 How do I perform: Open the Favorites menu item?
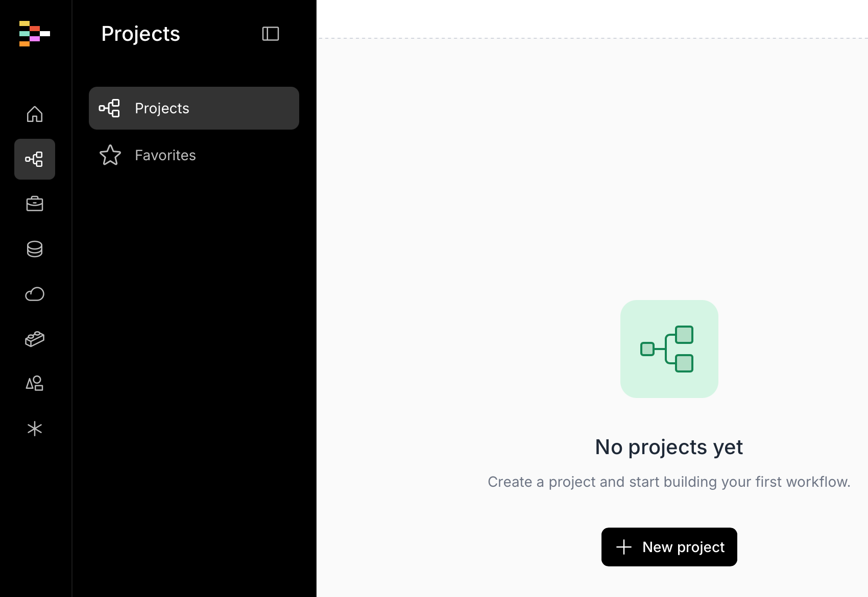[x=165, y=155]
